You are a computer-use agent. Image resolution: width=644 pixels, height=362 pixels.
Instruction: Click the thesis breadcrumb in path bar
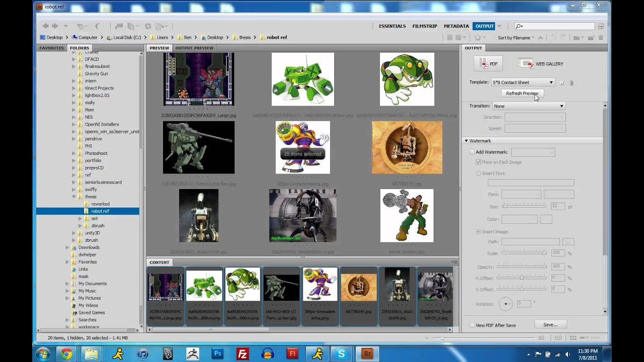tap(245, 38)
